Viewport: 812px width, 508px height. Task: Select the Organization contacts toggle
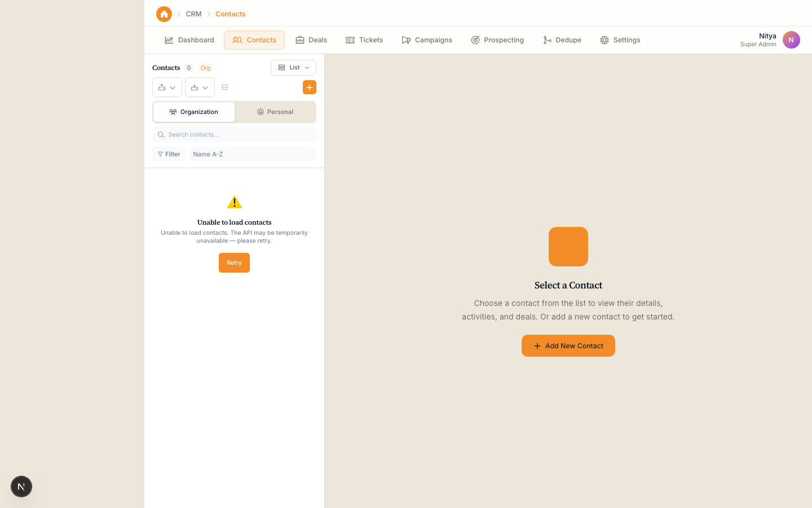click(x=194, y=112)
